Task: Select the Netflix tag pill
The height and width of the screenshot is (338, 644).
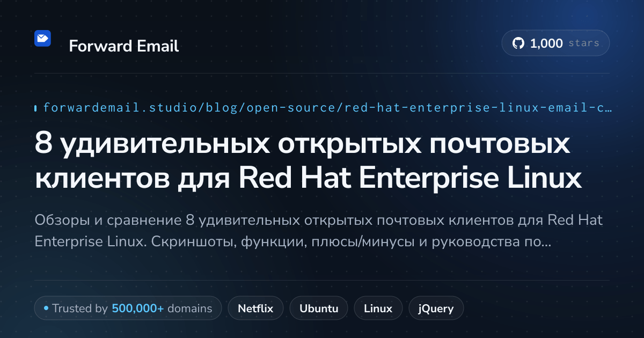Action: point(255,308)
